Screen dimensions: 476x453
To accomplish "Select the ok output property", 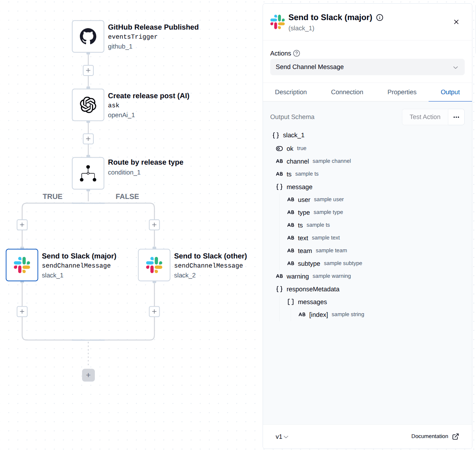I will 290,149.
